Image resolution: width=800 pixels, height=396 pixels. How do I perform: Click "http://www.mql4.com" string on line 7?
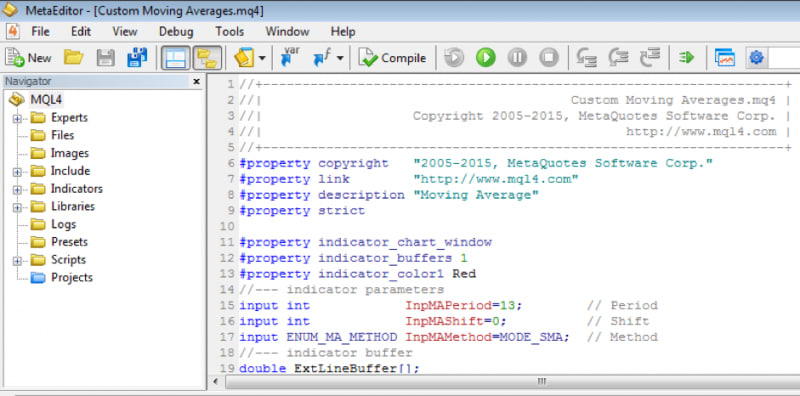[495, 179]
